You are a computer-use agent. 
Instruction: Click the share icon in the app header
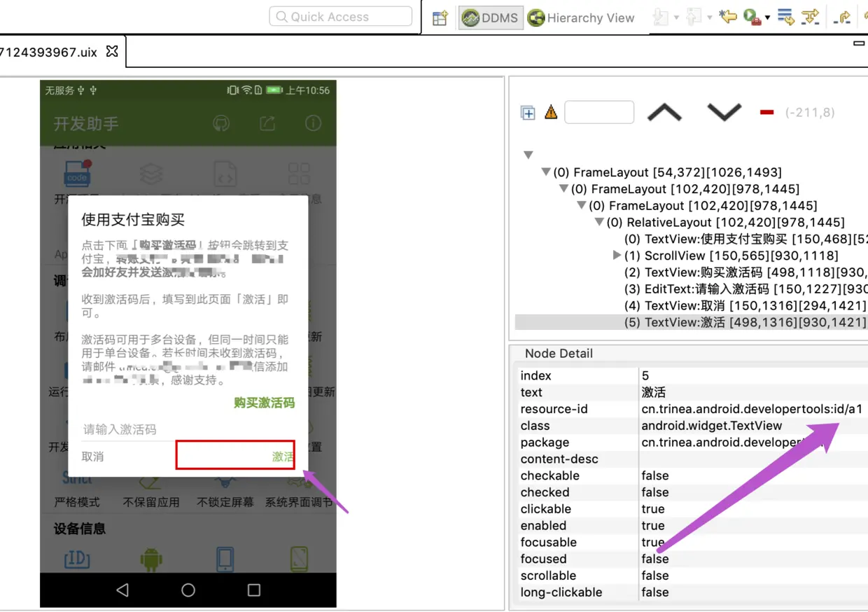pos(267,124)
